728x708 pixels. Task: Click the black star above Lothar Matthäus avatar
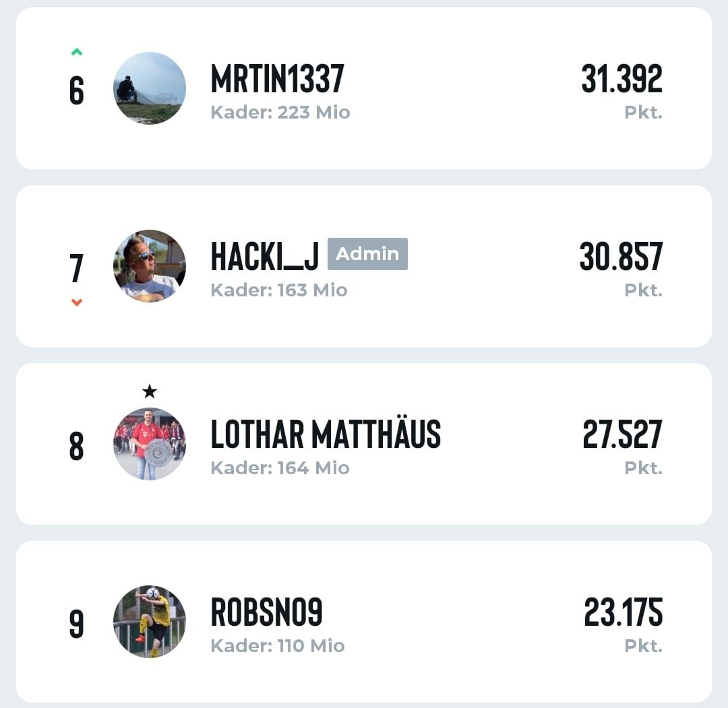pos(150,391)
